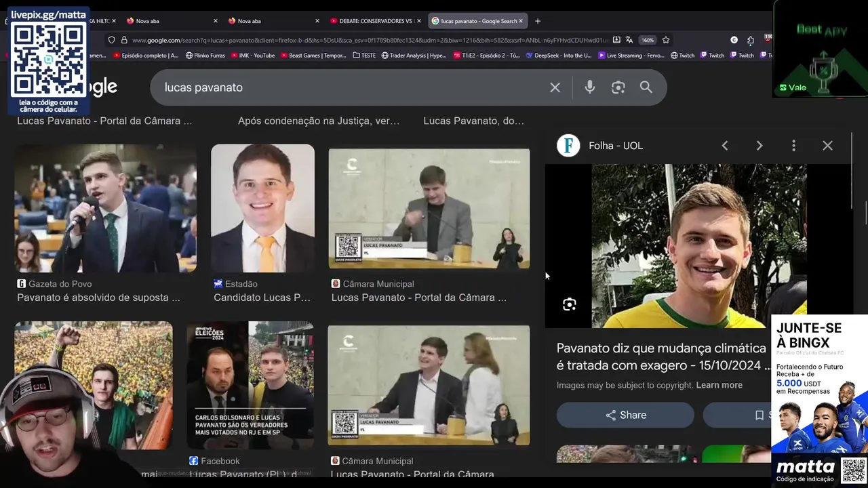868x488 pixels.
Task: Open a new browser tab with plus
Action: click(x=538, y=21)
